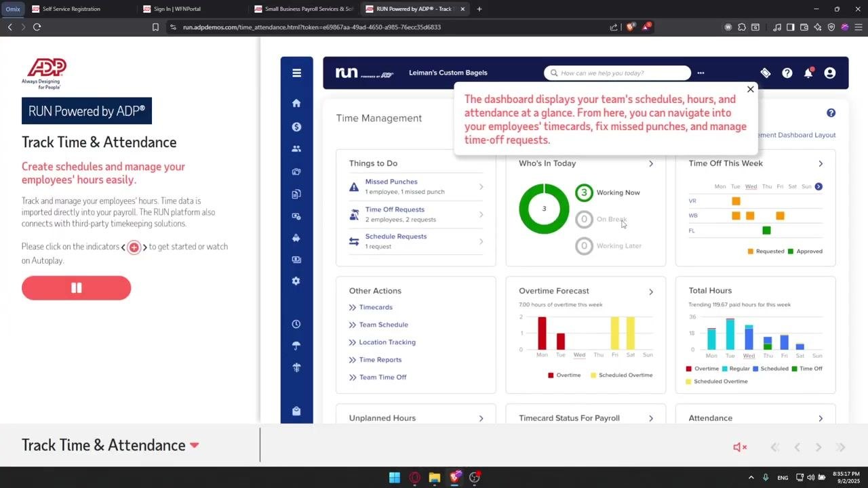Click the search box 'How can we help'
The image size is (868, 488).
tap(617, 73)
